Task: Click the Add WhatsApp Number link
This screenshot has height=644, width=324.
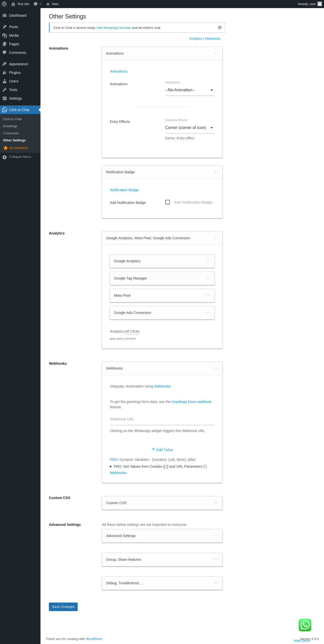Action: [x=114, y=28]
